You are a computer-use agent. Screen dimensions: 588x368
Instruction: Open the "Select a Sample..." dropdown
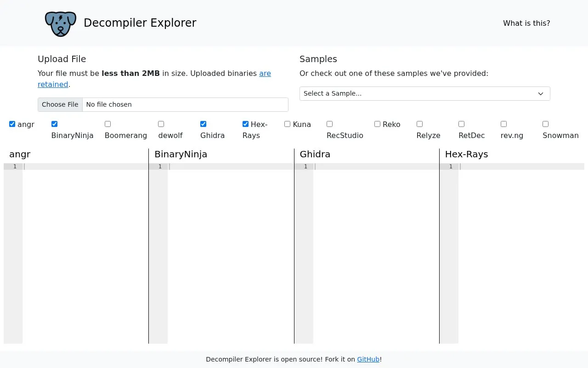[x=425, y=93]
